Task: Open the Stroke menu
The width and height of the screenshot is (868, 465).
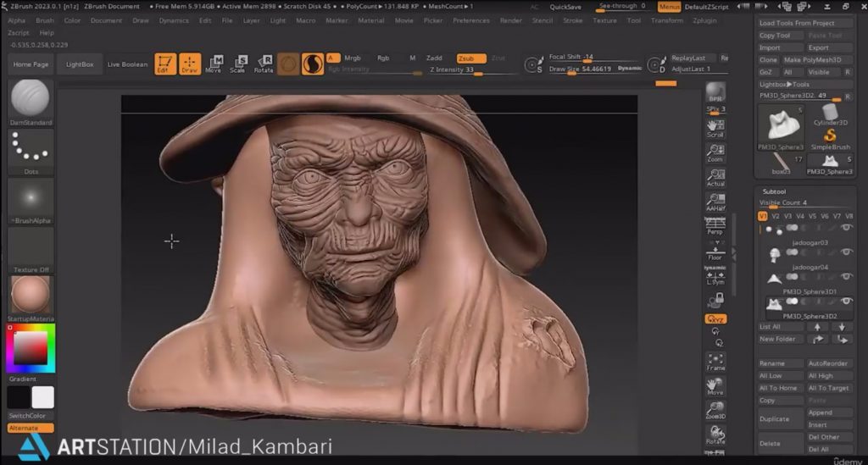Action: tap(572, 20)
